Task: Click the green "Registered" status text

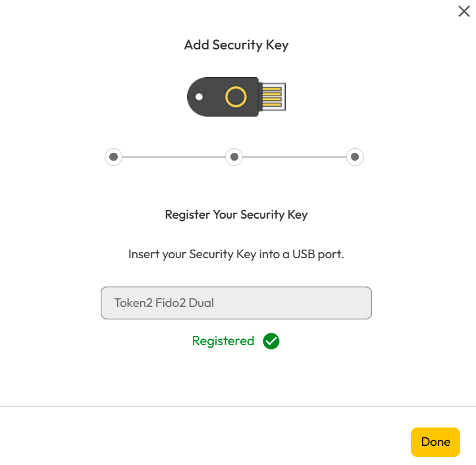Action: (223, 341)
